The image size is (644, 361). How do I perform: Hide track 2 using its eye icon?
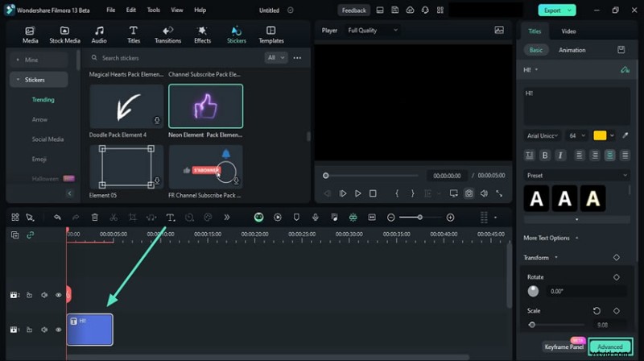click(x=58, y=295)
